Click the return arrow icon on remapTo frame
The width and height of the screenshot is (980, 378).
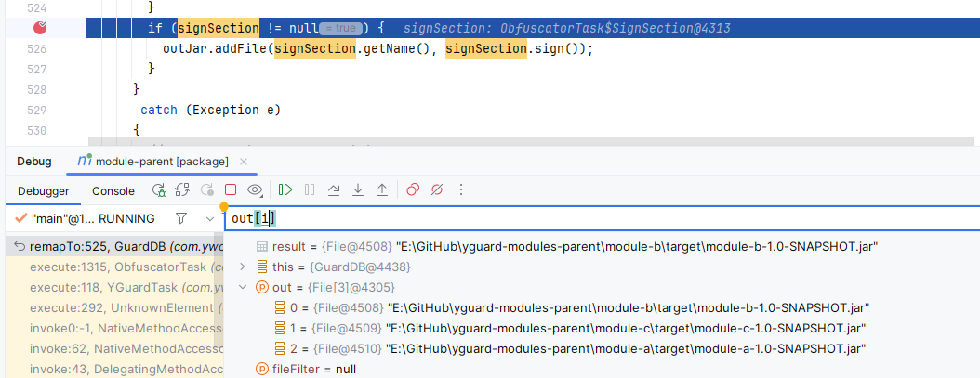pyautogui.click(x=20, y=246)
